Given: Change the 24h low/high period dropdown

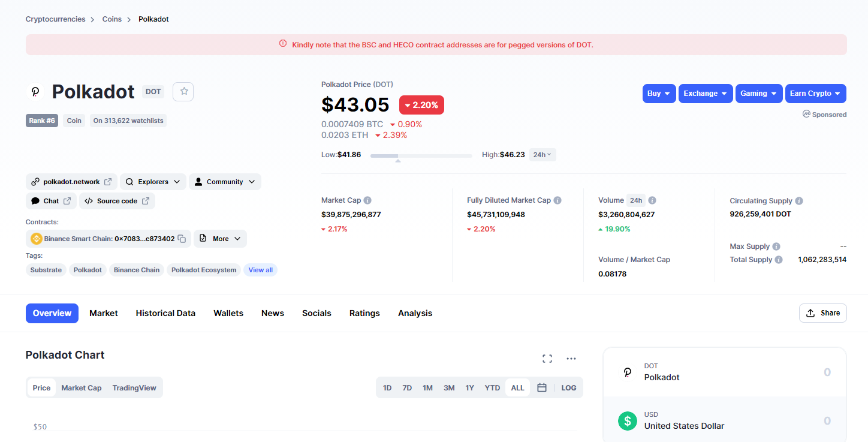Looking at the screenshot, I should 542,155.
